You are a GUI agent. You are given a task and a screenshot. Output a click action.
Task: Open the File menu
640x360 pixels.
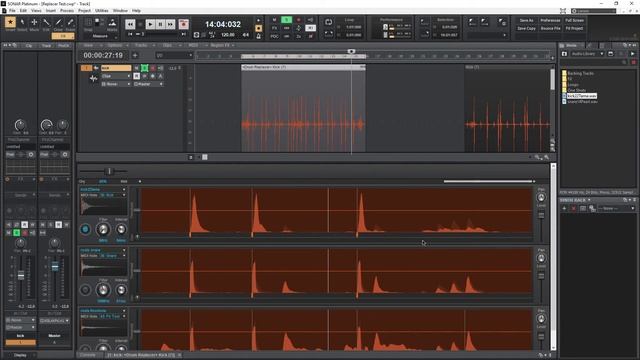pyautogui.click(x=12, y=11)
